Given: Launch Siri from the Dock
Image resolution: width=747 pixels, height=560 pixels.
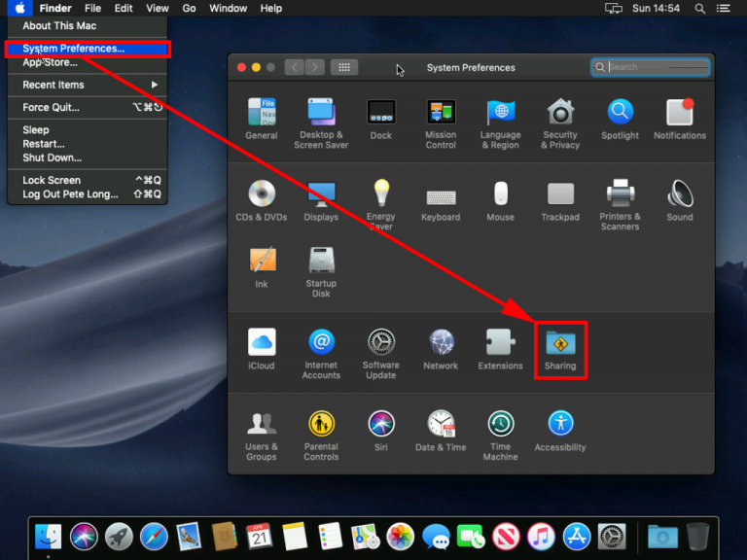Looking at the screenshot, I should click(84, 537).
